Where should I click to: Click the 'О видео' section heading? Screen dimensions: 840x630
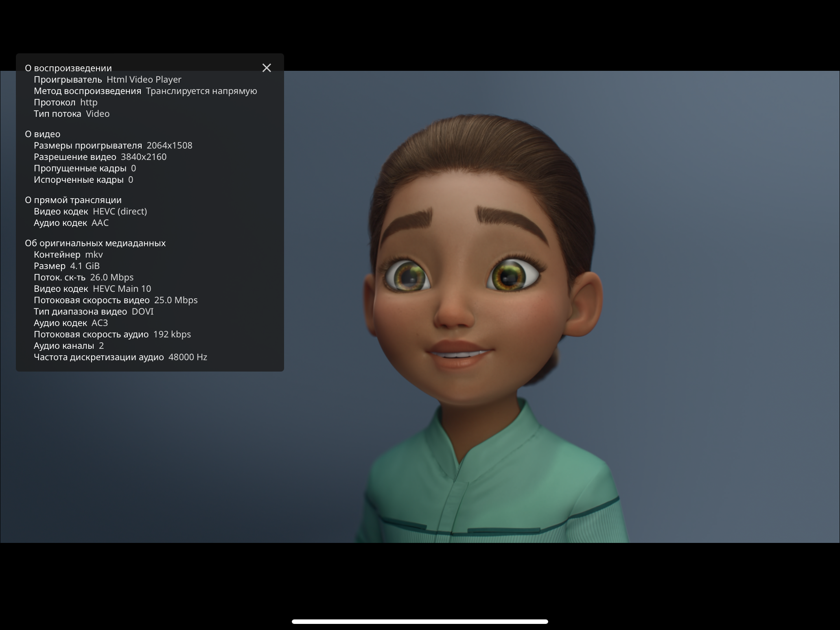pyautogui.click(x=43, y=134)
